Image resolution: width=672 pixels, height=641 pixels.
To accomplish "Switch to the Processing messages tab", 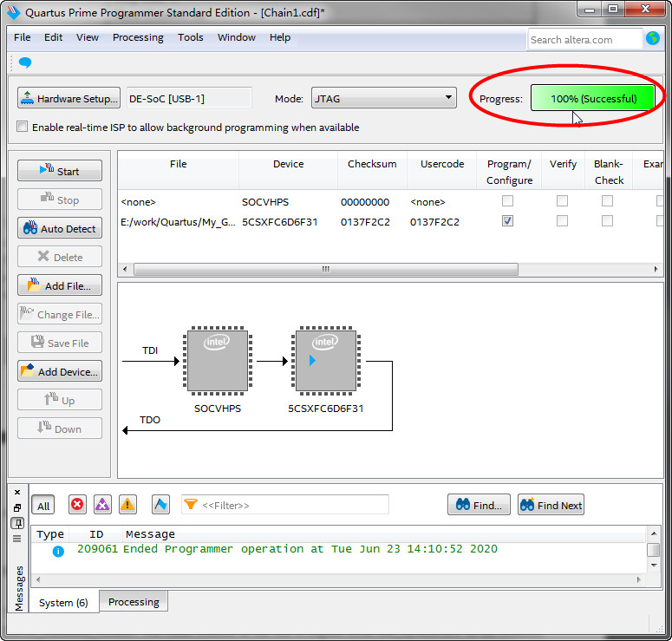I will click(x=134, y=602).
